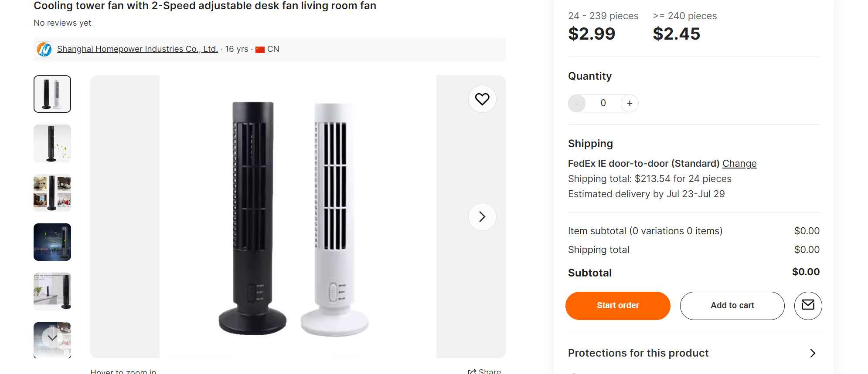The image size is (868, 374).
Task: Open next product image with chevron arrow
Action: [x=482, y=216]
